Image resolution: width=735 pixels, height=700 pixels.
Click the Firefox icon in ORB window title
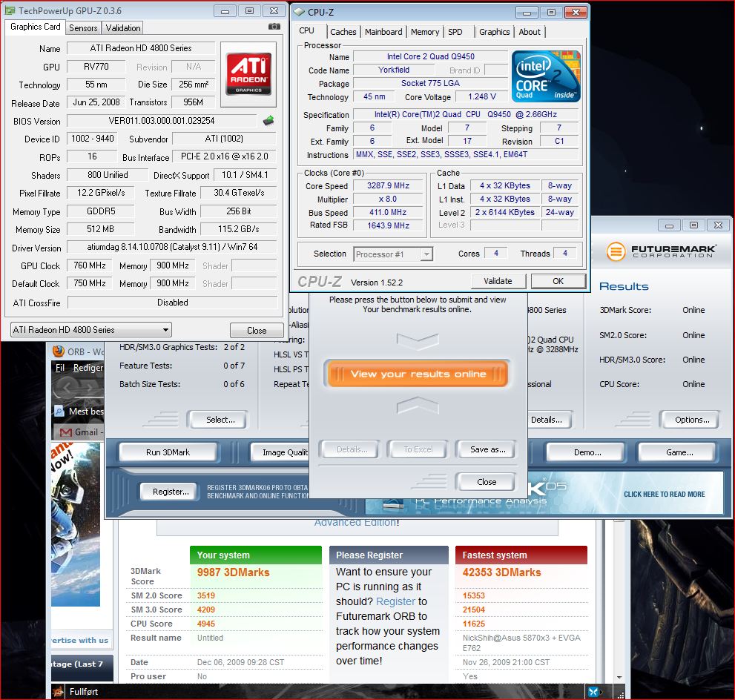(59, 351)
